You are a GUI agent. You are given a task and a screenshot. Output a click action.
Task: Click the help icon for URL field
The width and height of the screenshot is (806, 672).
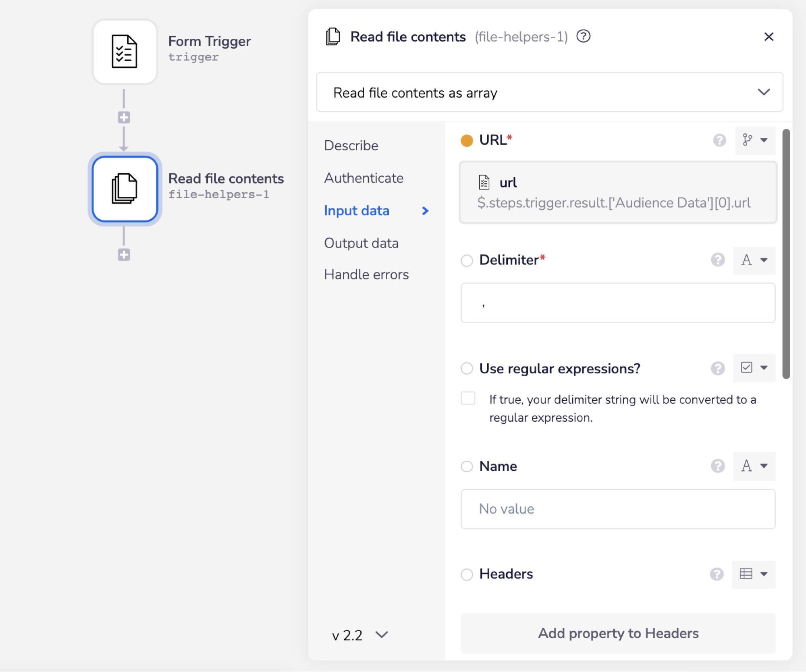point(719,140)
